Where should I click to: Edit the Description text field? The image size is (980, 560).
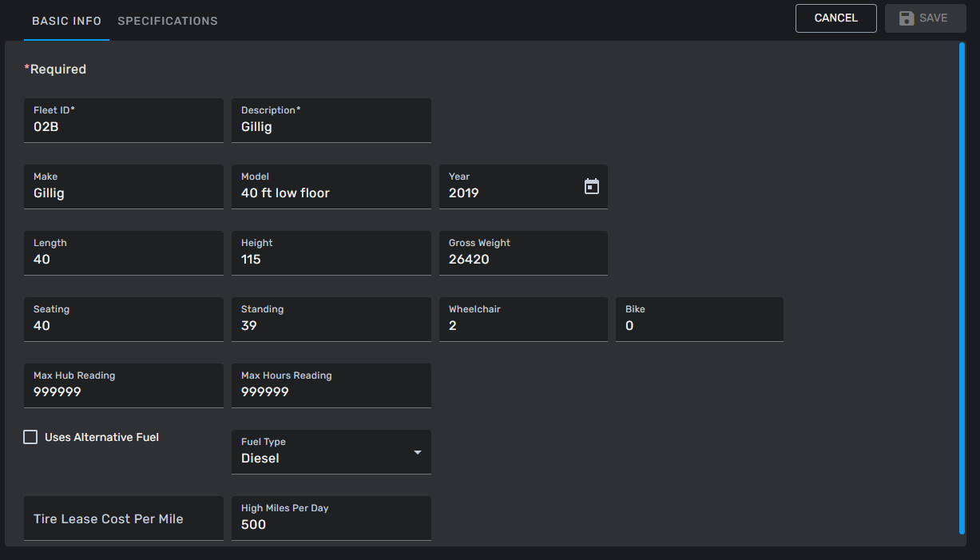(x=331, y=126)
